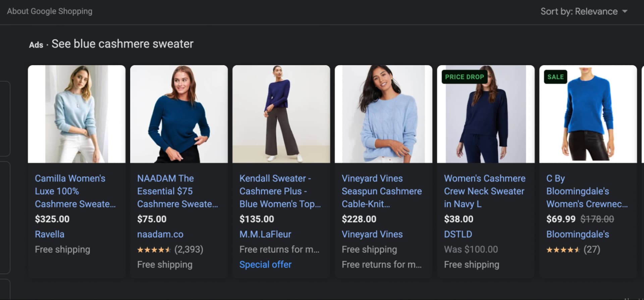
Task: Click the Camilla sweater product photo
Action: [76, 114]
